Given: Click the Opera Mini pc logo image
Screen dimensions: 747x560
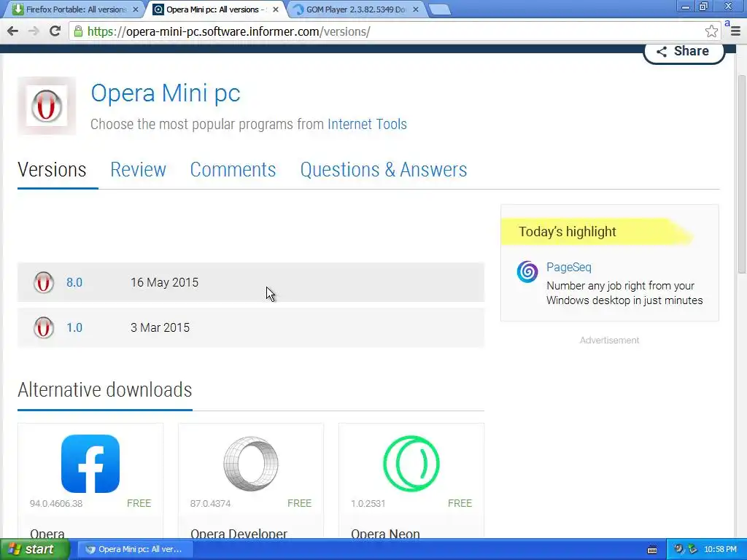Looking at the screenshot, I should pos(47,106).
